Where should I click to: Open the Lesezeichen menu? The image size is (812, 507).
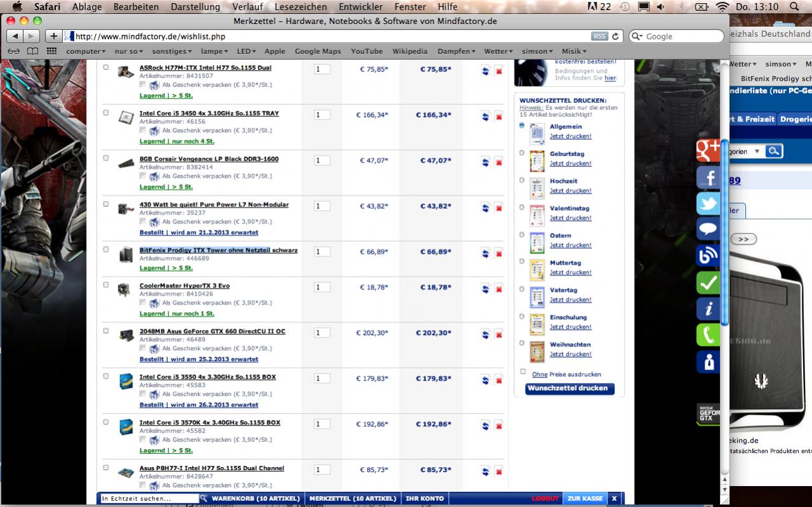(x=301, y=6)
